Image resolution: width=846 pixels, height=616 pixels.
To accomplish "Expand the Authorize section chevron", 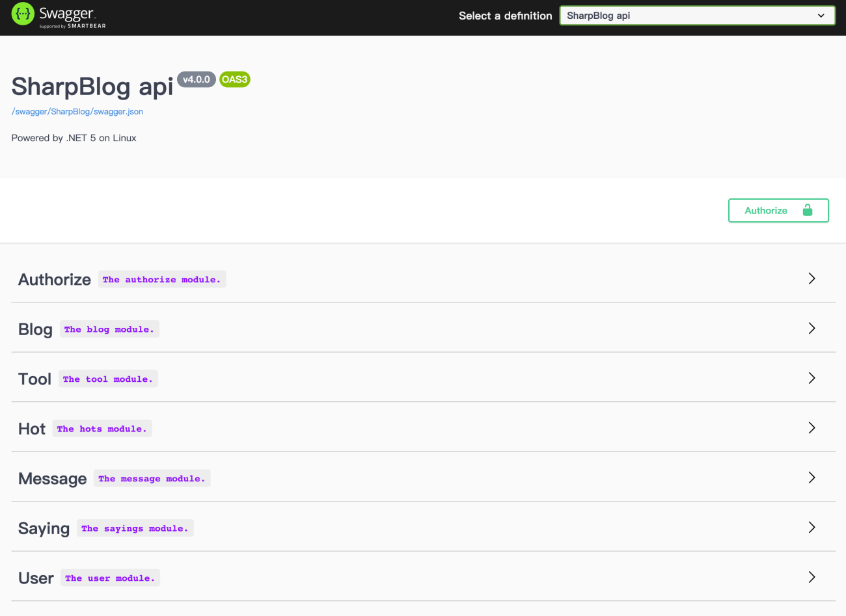I will click(x=812, y=278).
